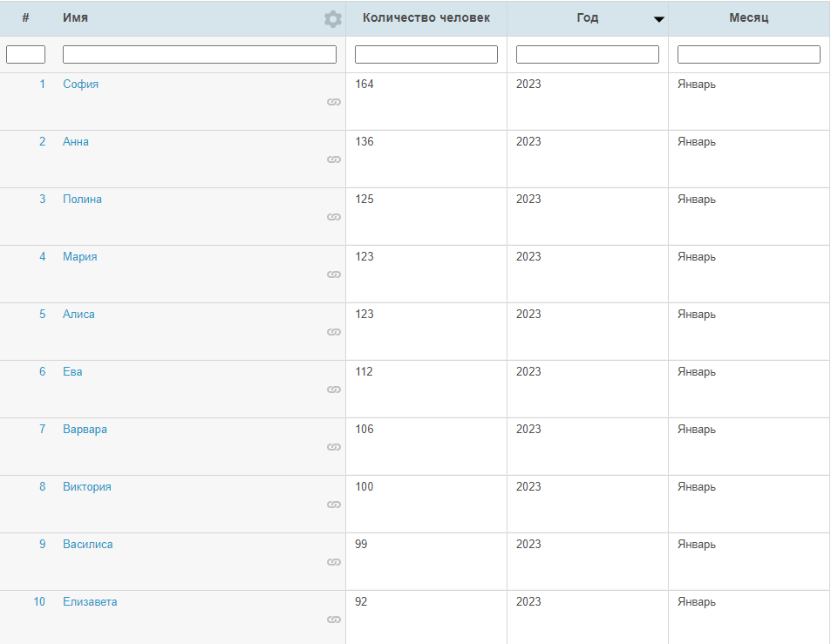Image resolution: width=831 pixels, height=644 pixels.
Task: Click the link icon in Анна row
Action: (x=333, y=159)
